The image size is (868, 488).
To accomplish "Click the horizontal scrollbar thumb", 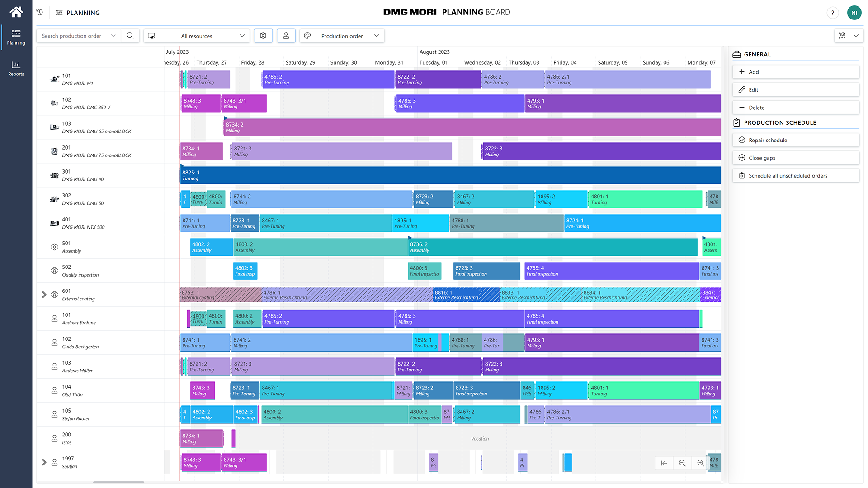I will pos(118,483).
